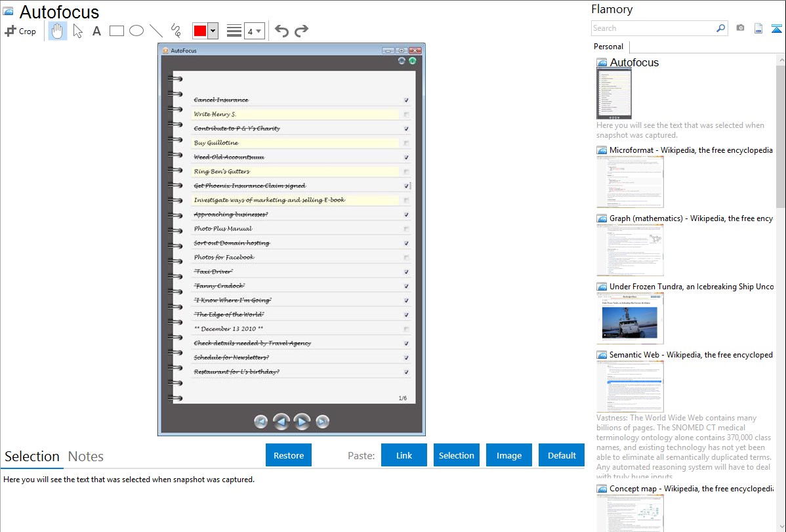Open the Concept map snapshot title
The width and height of the screenshot is (786, 532).
point(692,488)
